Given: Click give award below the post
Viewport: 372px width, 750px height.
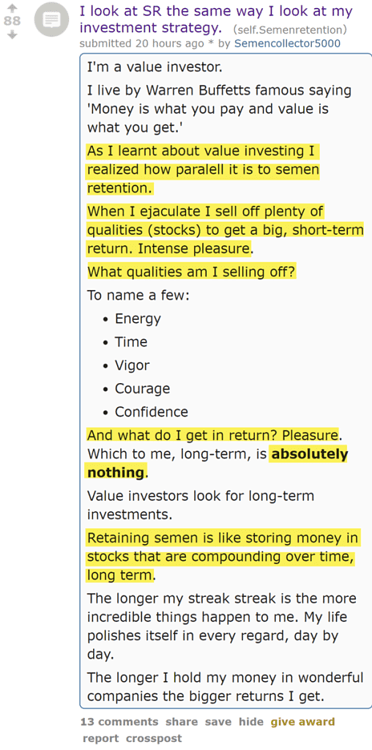Looking at the screenshot, I should [x=303, y=722].
